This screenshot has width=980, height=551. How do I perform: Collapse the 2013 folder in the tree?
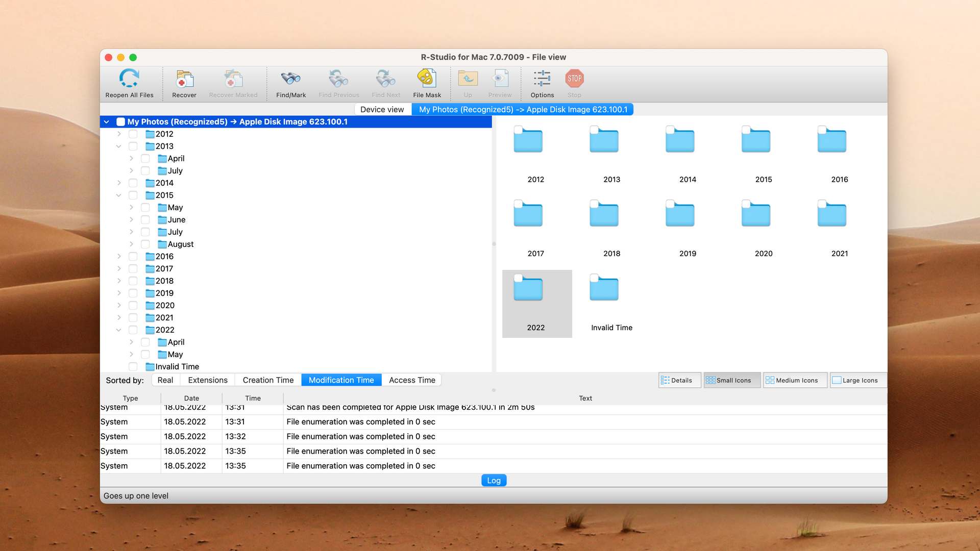(x=119, y=146)
